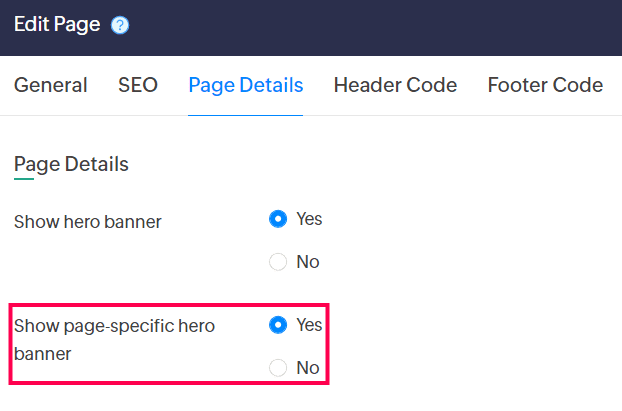Pick No radio for page-specific hero banner
This screenshot has height=411, width=622.
(x=278, y=368)
